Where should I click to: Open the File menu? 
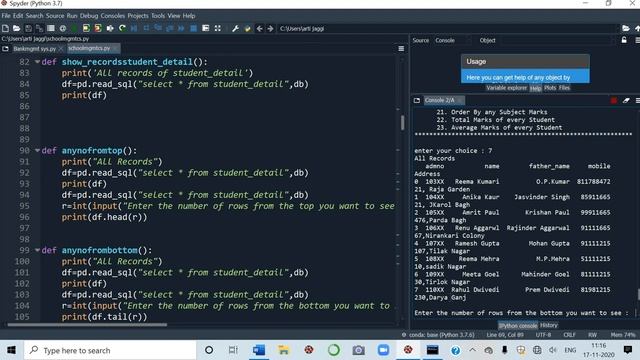6,16
